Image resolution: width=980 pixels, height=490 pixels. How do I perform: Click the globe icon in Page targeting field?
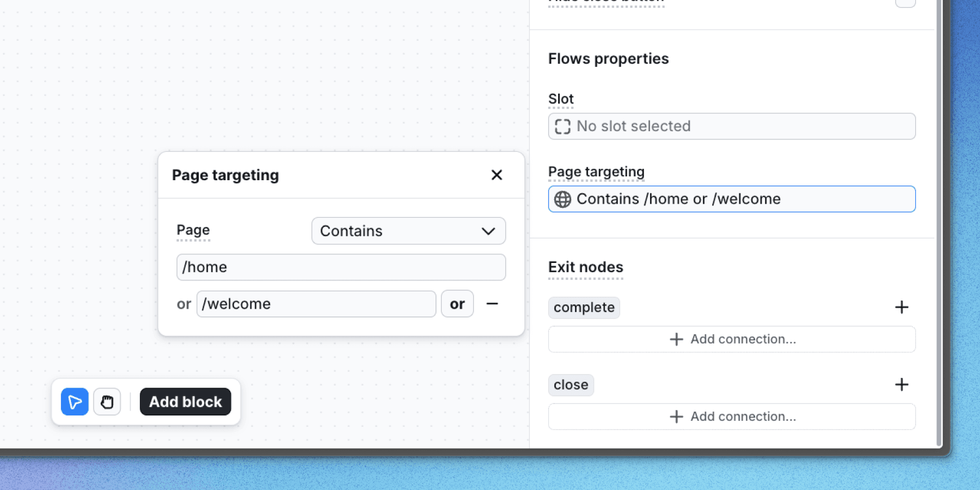click(563, 199)
